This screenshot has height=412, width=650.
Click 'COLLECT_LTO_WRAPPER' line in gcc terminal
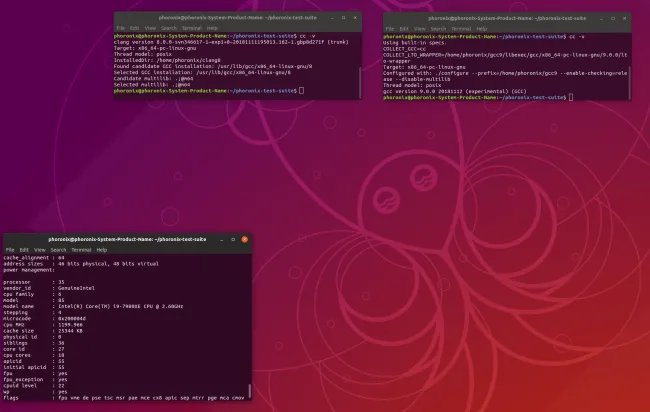505,58
